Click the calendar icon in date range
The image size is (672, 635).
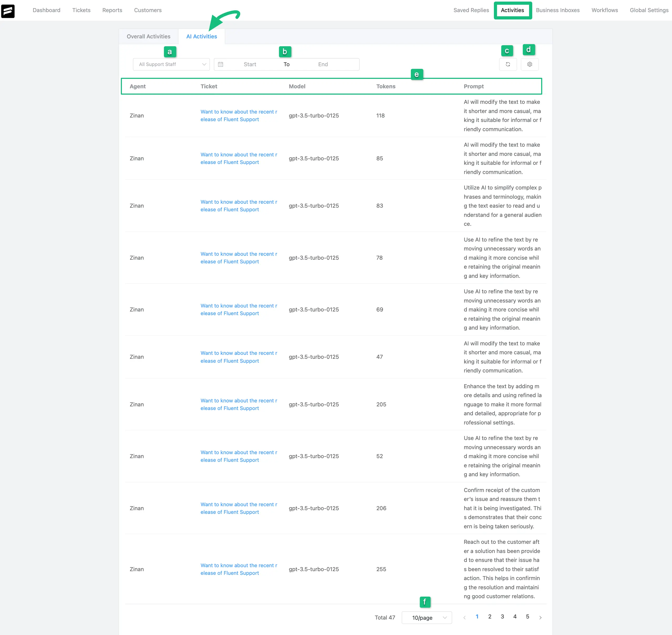pyautogui.click(x=221, y=64)
